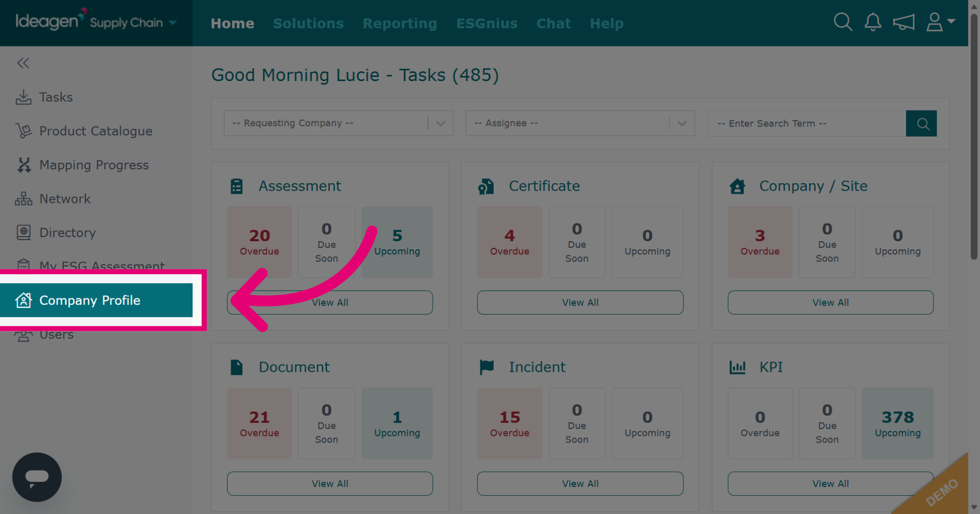Image resolution: width=980 pixels, height=514 pixels.
Task: Open notifications bell
Action: tap(873, 22)
